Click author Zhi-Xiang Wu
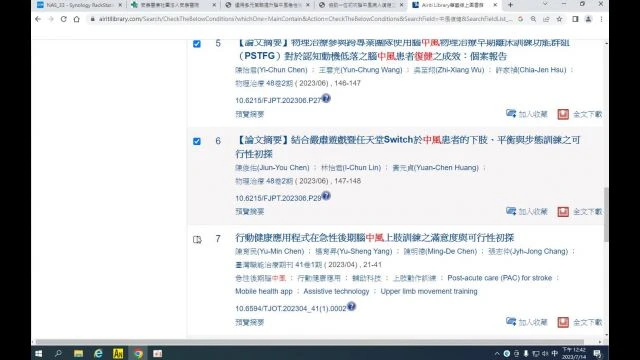 pos(449,70)
